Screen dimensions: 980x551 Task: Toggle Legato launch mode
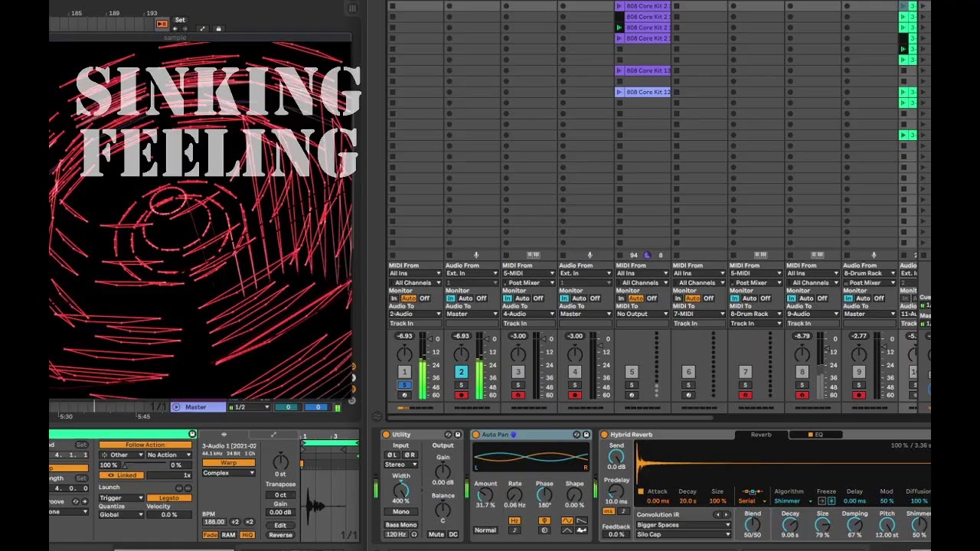168,497
